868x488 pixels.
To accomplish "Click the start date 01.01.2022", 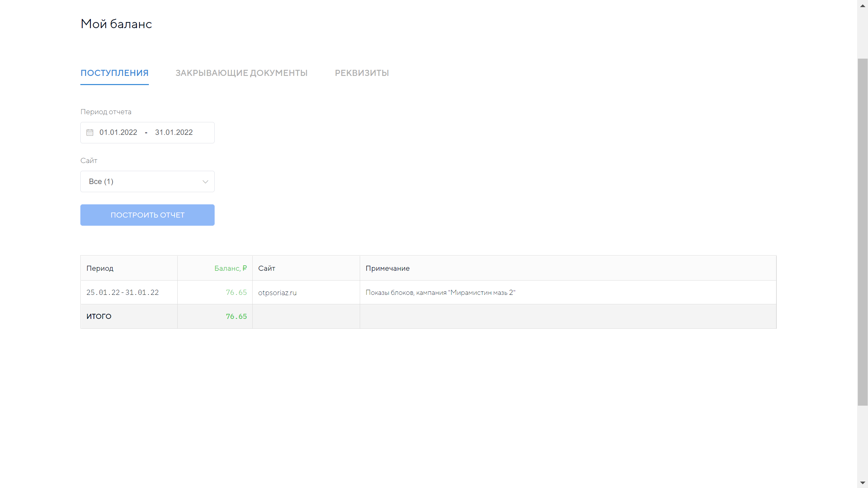I will point(118,133).
